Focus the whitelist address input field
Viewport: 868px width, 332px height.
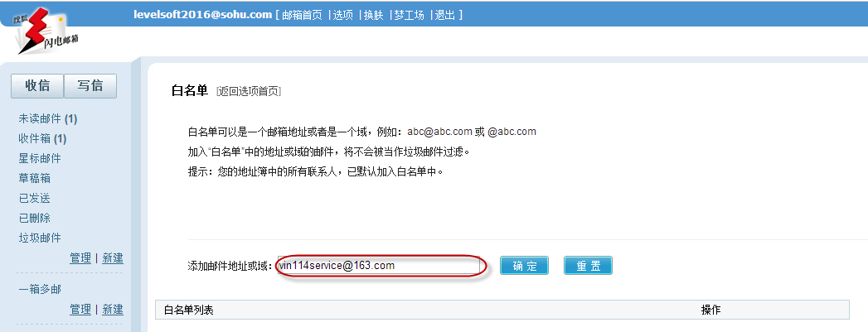point(379,266)
